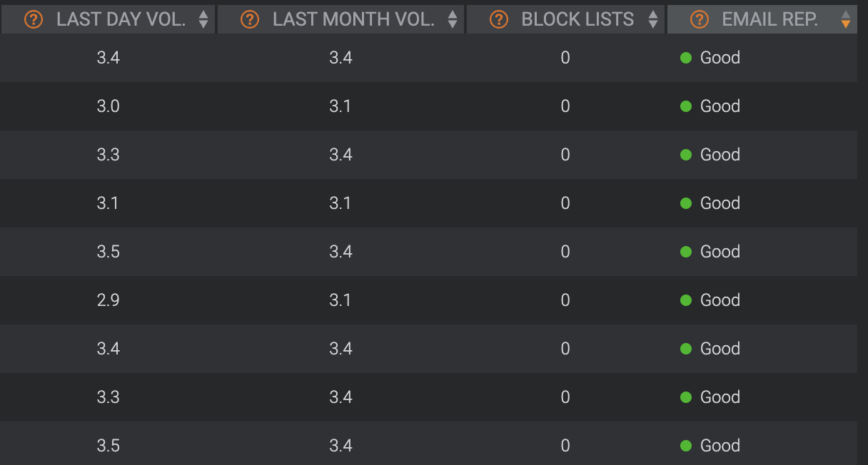Screen dimensions: 868x465
Task: Select the Email Rep. column header text
Action: [x=769, y=19]
